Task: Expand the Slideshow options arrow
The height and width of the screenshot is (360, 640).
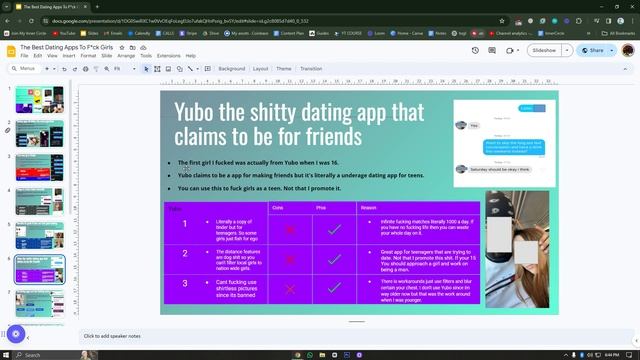Action: click(x=567, y=50)
